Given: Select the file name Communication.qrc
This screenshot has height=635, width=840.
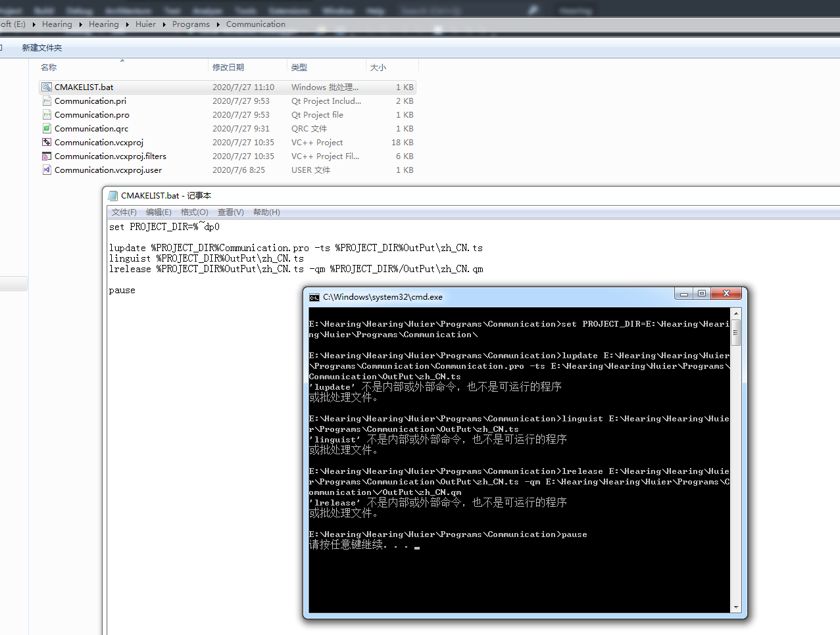Looking at the screenshot, I should coord(91,128).
